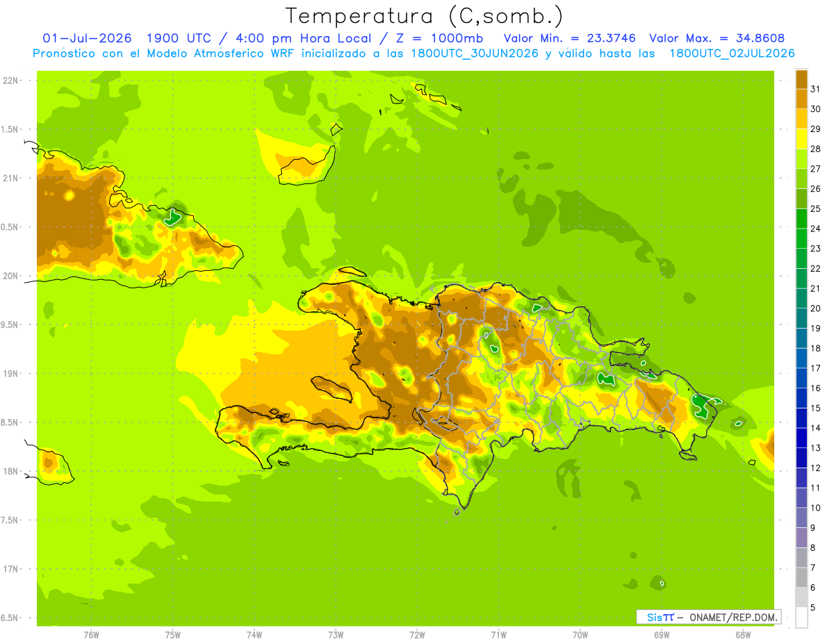834x644 pixels.
Task: Click the "69W" longitude label
Action: [662, 636]
